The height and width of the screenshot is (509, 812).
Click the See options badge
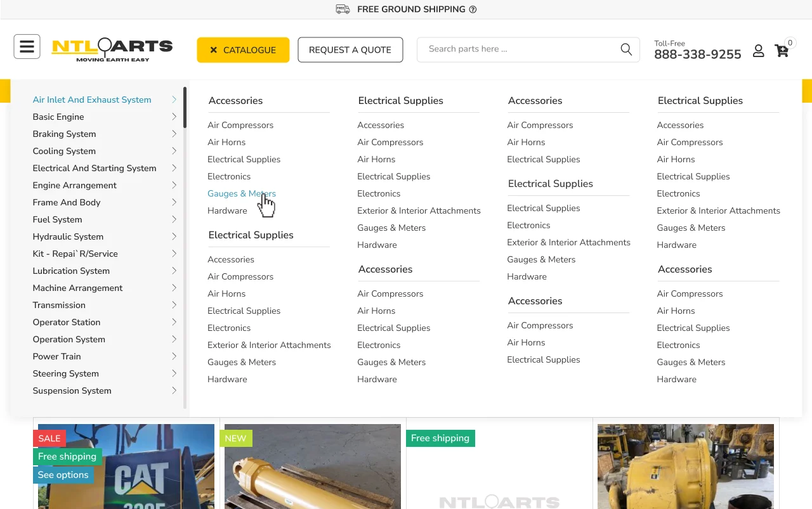(x=63, y=475)
